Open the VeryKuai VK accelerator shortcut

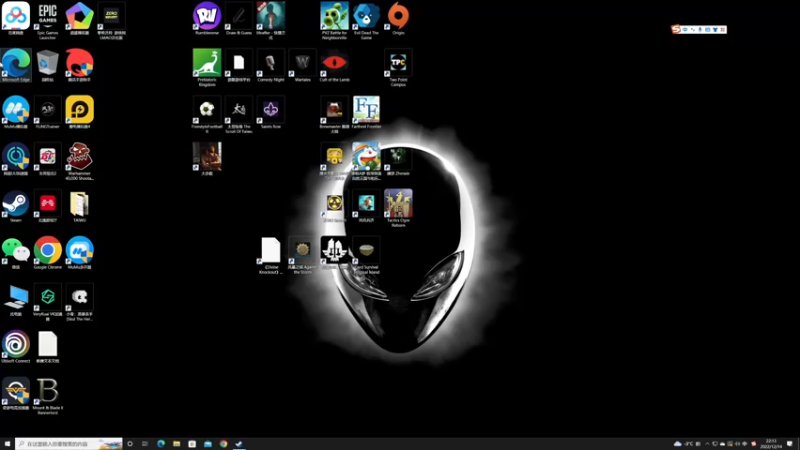[x=47, y=303]
